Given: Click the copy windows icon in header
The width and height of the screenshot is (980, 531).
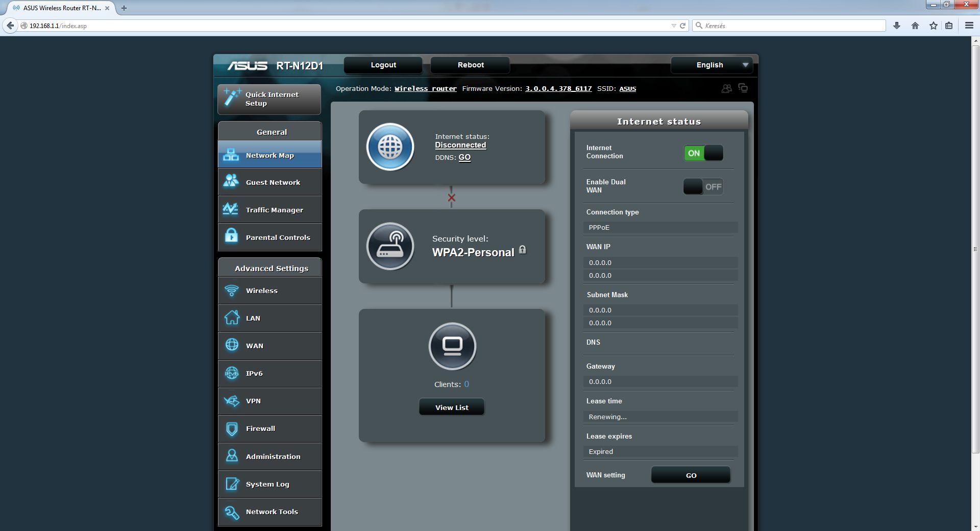Looking at the screenshot, I should tap(743, 88).
